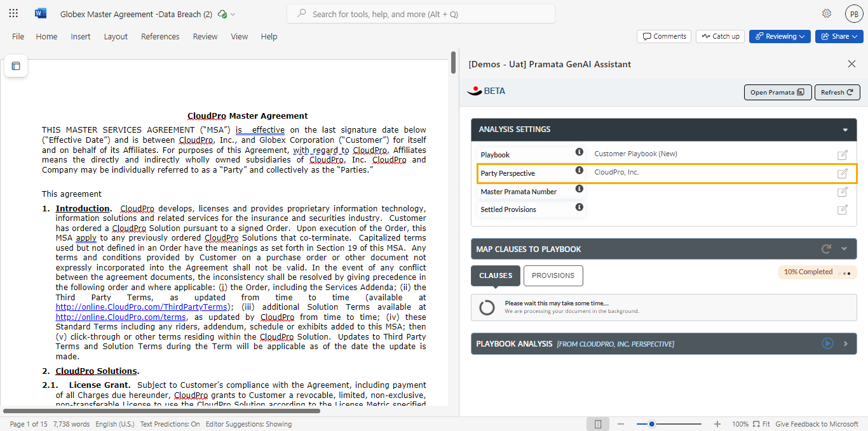Open the Share dropdown
The height and width of the screenshot is (431, 868).
(839, 36)
